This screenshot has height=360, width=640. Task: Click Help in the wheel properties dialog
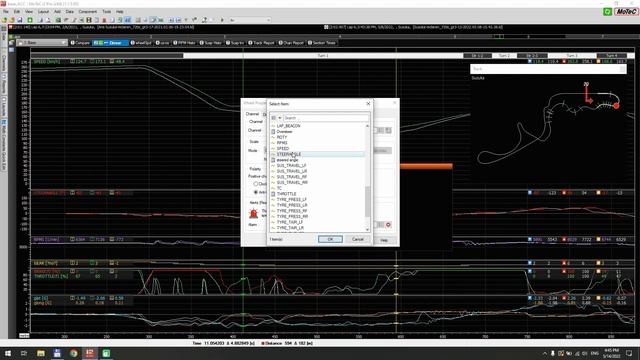(384, 240)
